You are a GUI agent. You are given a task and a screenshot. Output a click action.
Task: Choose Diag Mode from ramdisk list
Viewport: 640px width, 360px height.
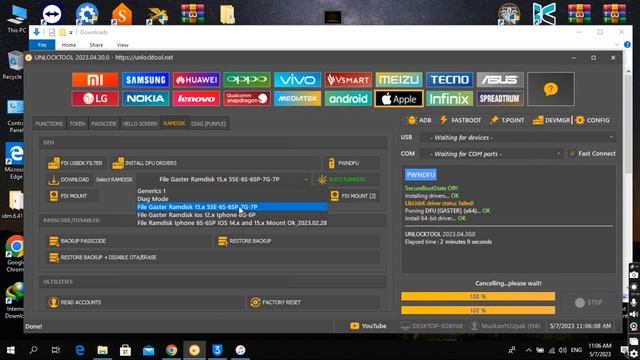click(x=232, y=199)
